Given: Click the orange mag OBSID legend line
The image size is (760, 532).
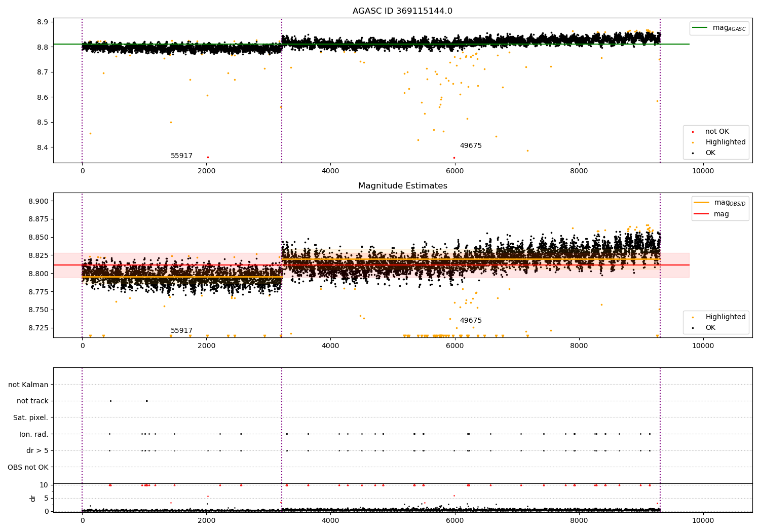Looking at the screenshot, I should tap(702, 203).
